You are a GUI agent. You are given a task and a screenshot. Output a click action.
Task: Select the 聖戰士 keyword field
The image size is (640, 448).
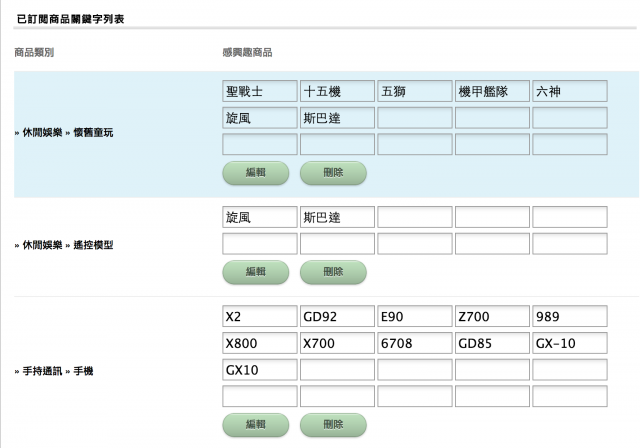point(260,91)
